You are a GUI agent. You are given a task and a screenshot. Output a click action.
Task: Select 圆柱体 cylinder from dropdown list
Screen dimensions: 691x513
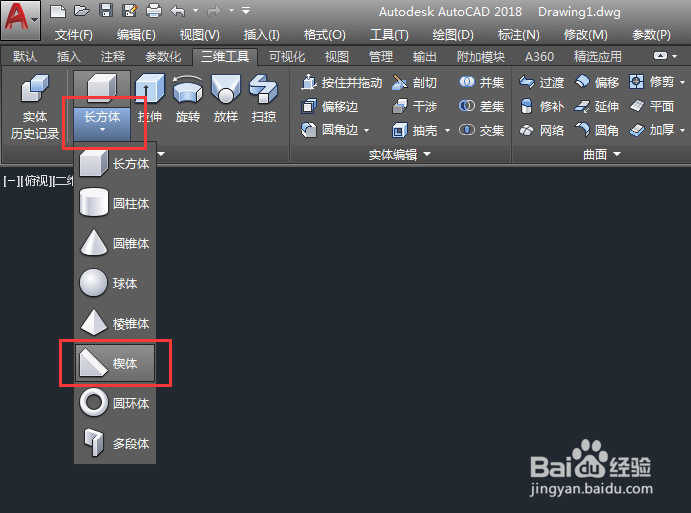[x=115, y=203]
